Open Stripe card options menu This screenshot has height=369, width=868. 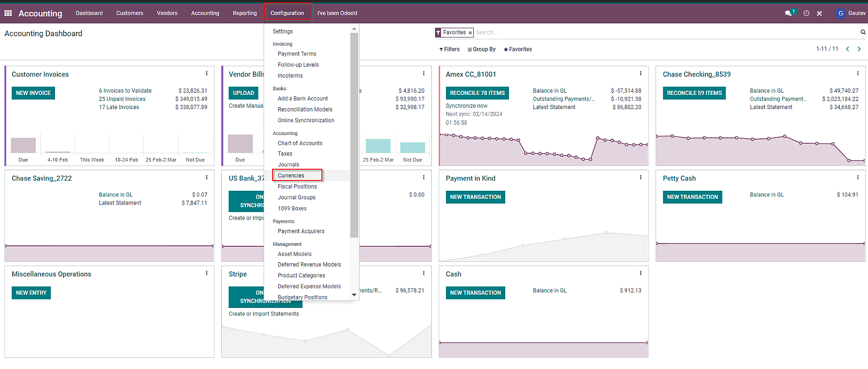click(x=424, y=273)
